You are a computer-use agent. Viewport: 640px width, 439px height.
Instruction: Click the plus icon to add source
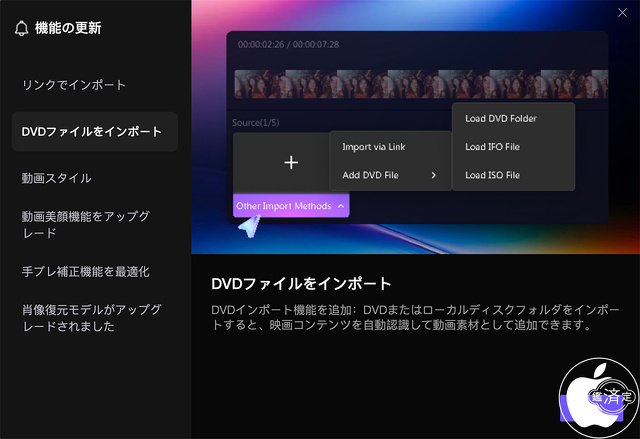(x=291, y=162)
